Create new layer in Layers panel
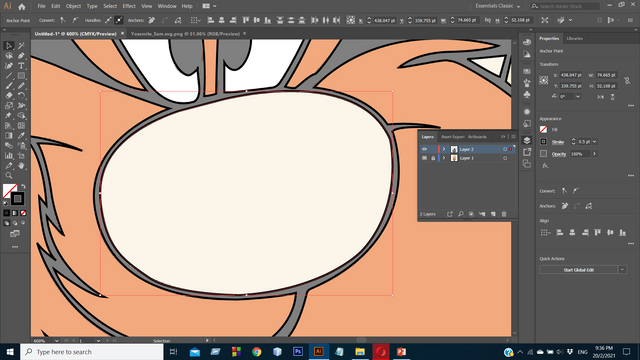The height and width of the screenshot is (360, 640). coord(493,214)
